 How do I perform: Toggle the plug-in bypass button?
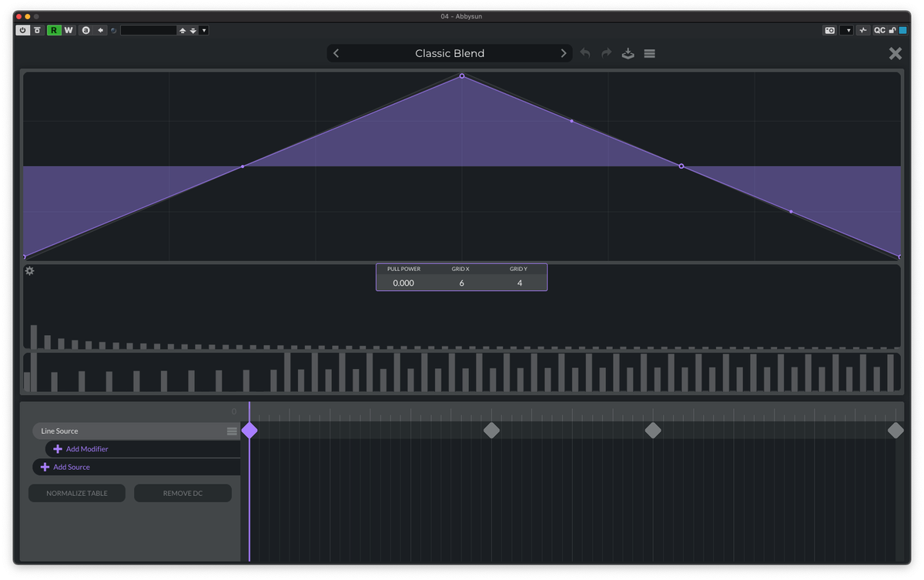(37, 30)
